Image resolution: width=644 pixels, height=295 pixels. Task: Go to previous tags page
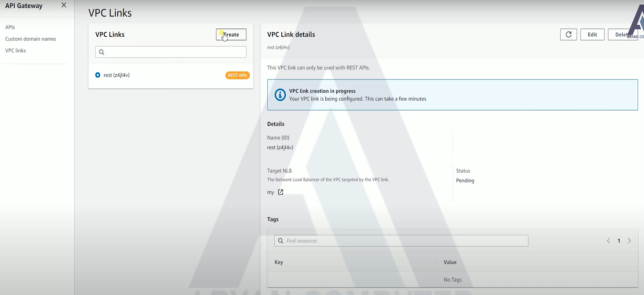[x=608, y=241]
